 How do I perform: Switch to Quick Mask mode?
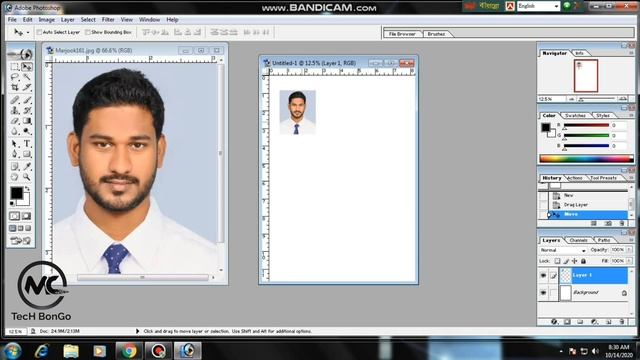coord(27,216)
